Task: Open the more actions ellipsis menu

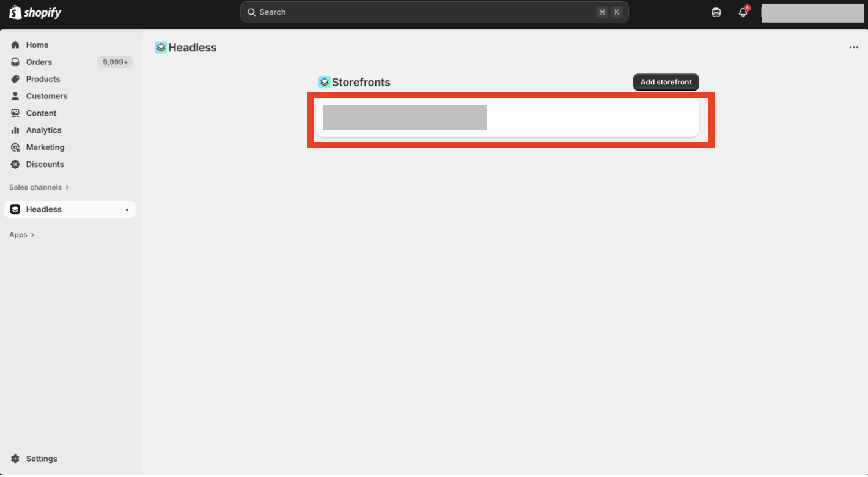Action: pyautogui.click(x=854, y=48)
